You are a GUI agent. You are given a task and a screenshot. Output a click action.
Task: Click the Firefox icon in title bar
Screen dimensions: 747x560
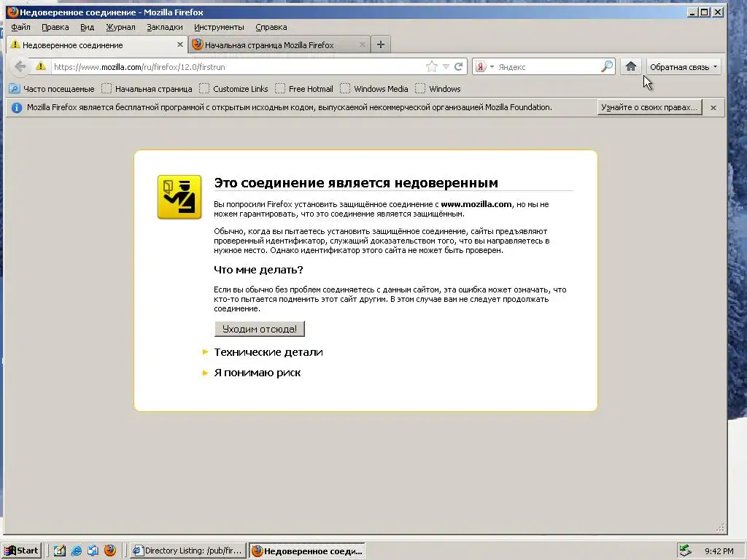(x=12, y=12)
